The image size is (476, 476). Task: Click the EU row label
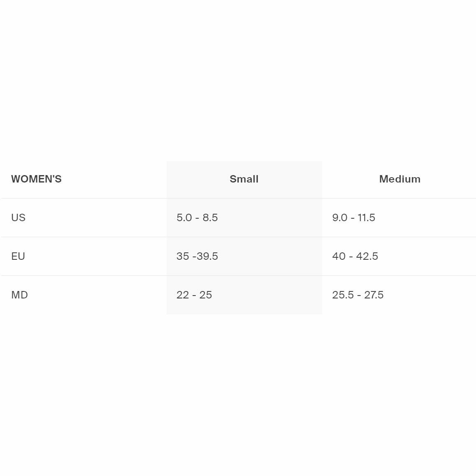click(x=18, y=256)
